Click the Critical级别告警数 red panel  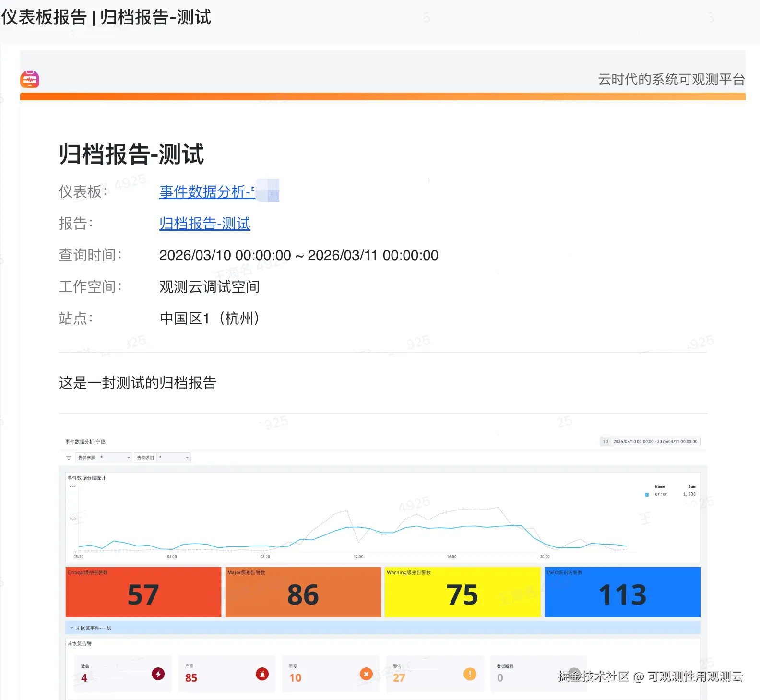point(143,592)
